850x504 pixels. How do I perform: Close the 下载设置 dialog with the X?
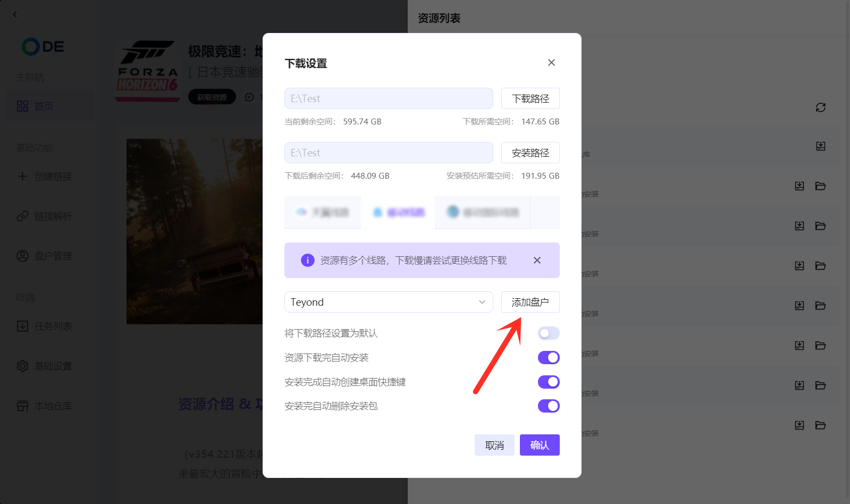551,63
